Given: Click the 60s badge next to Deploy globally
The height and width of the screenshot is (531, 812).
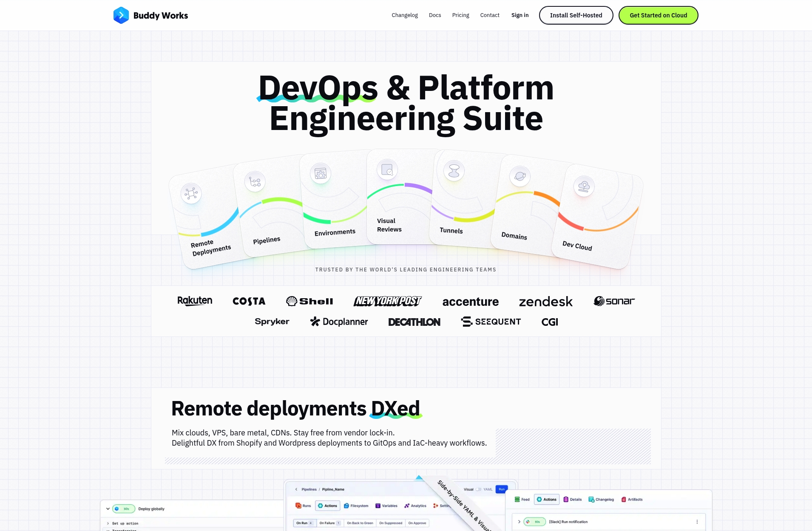Looking at the screenshot, I should [124, 508].
